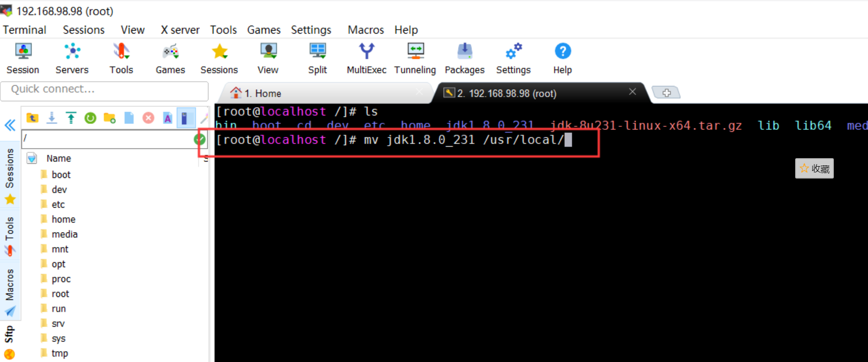The image size is (868, 362).
Task: Click the Name column header
Action: click(x=59, y=158)
